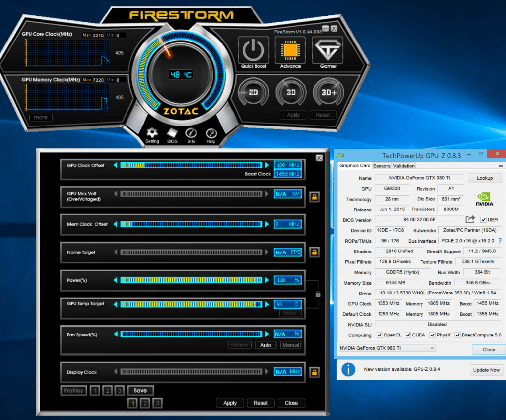Screen dimensions: 506x420
Task: Click the Power(%) slider bar
Action: pos(191,280)
